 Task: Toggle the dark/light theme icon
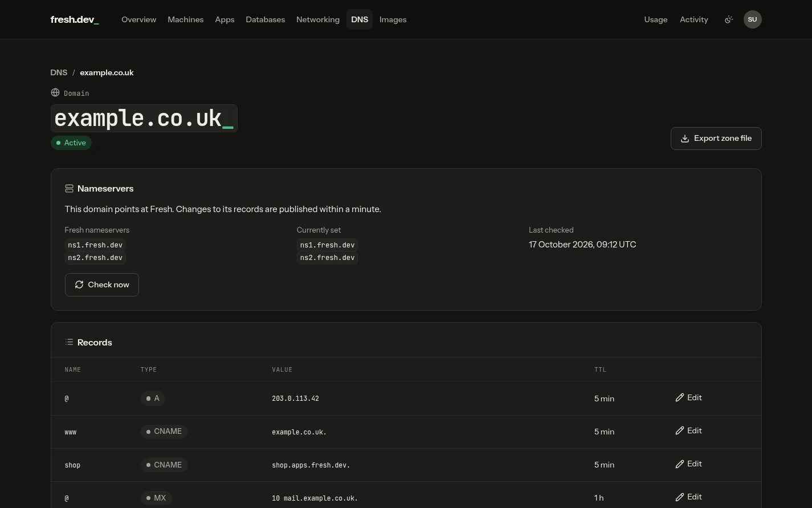pos(728,19)
